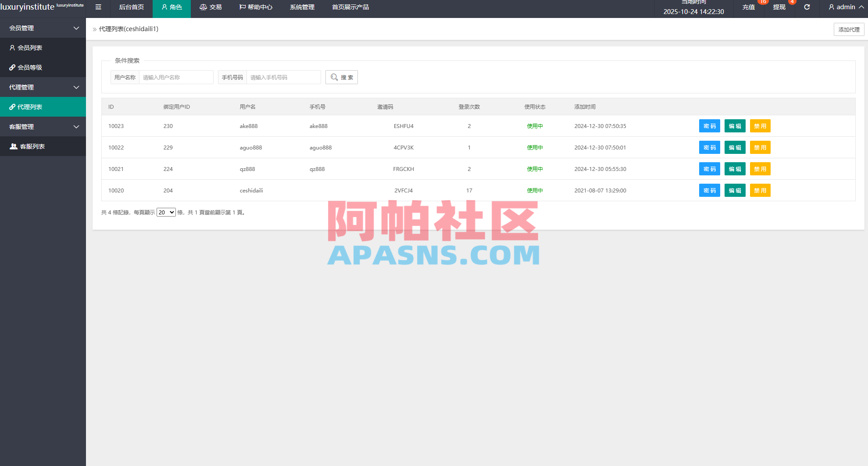Click the 添加代理 button
This screenshot has width=868, height=466.
point(849,29)
